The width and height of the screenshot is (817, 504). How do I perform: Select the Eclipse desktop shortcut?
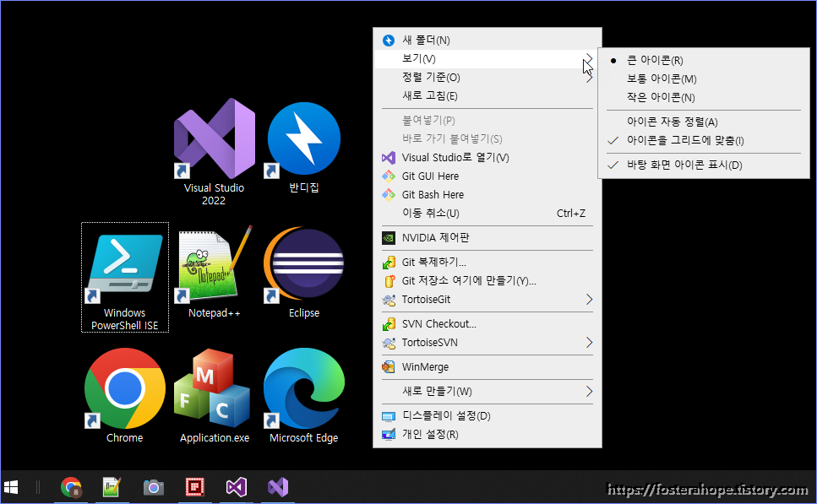[x=304, y=272]
